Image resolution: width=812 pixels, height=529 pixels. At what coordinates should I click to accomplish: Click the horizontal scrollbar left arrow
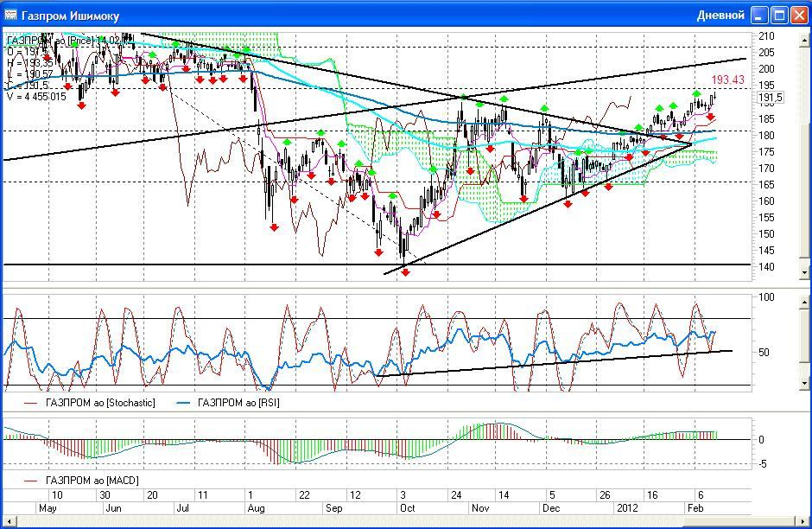click(x=9, y=520)
